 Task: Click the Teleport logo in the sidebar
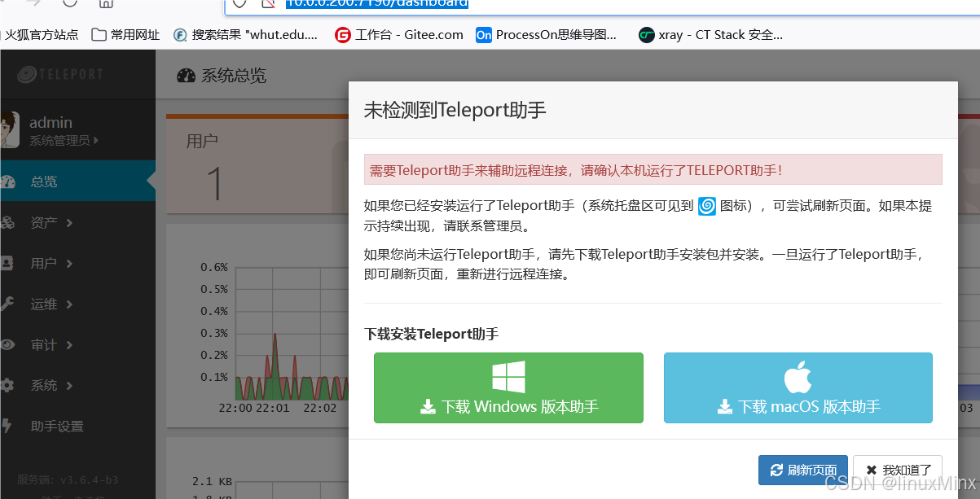coord(60,75)
